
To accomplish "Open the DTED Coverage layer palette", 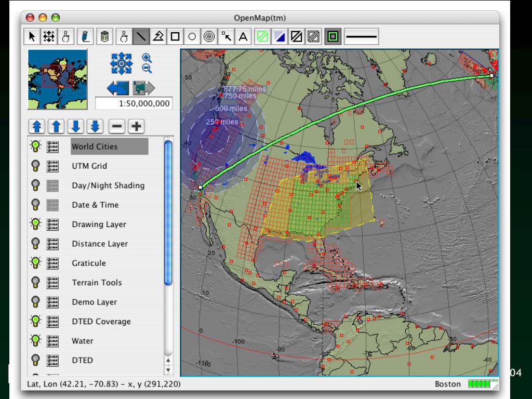I will (x=52, y=321).
